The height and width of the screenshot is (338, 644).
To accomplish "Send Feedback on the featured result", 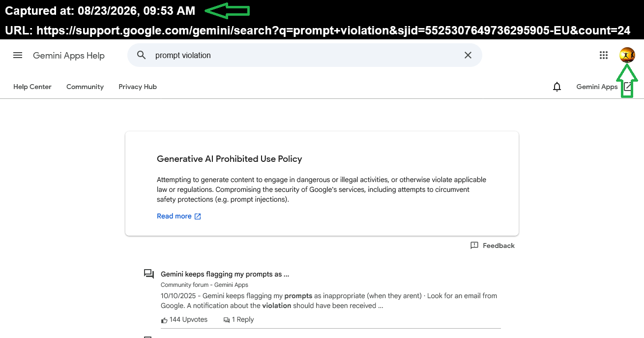I will pos(498,246).
